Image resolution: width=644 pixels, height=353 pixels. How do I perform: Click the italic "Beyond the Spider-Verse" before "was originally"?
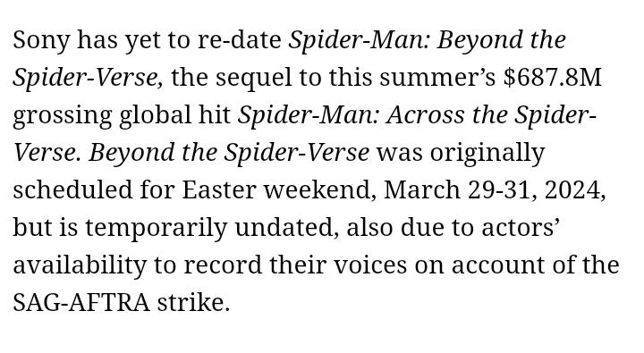pyautogui.click(x=229, y=153)
